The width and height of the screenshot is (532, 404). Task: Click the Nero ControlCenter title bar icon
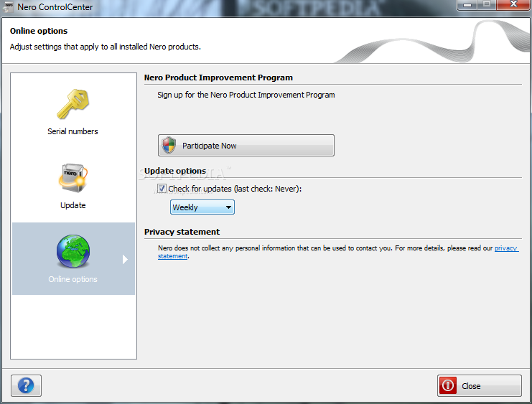[x=8, y=7]
